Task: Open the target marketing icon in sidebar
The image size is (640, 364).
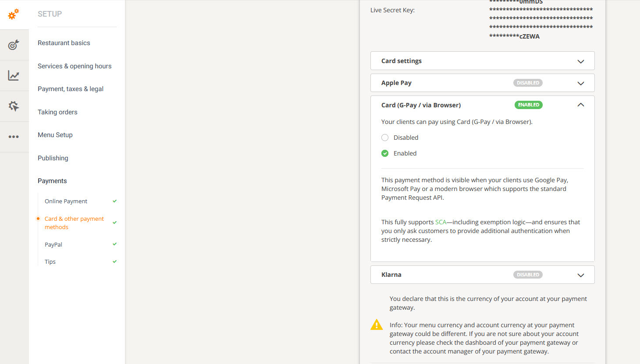Action: [14, 45]
